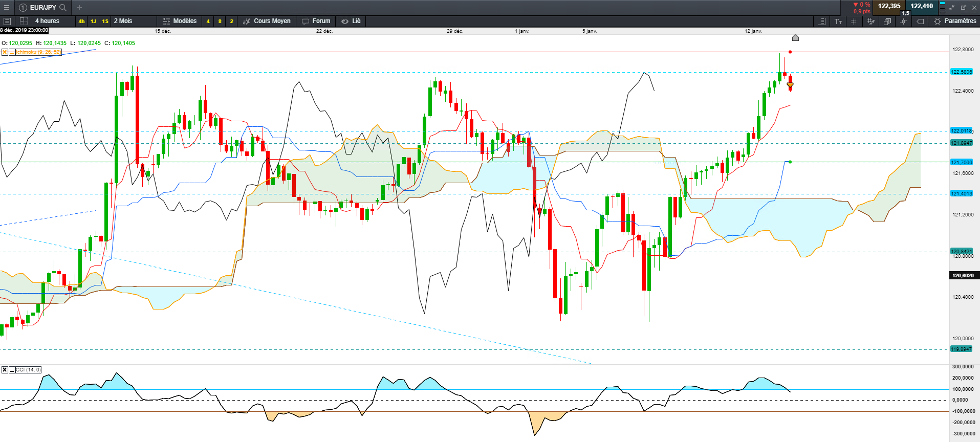Click the 12 janv. date on time axis

(753, 31)
